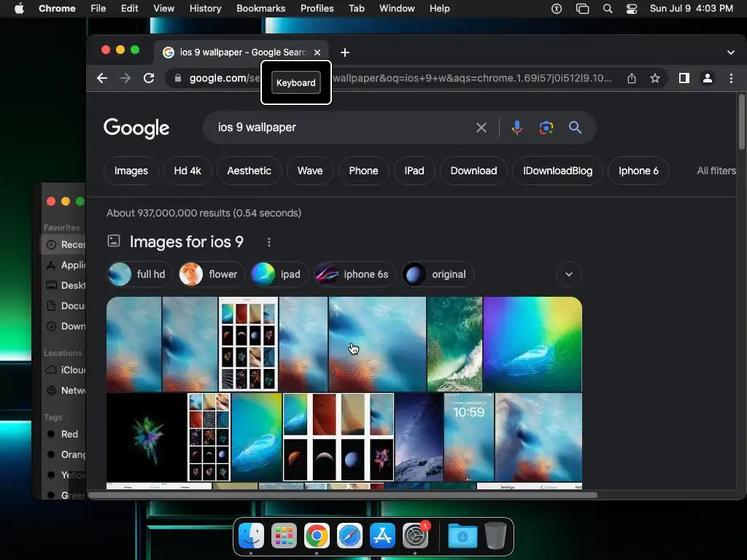Select the Wave filter chip
Viewport: 747px width, 560px height.
310,171
